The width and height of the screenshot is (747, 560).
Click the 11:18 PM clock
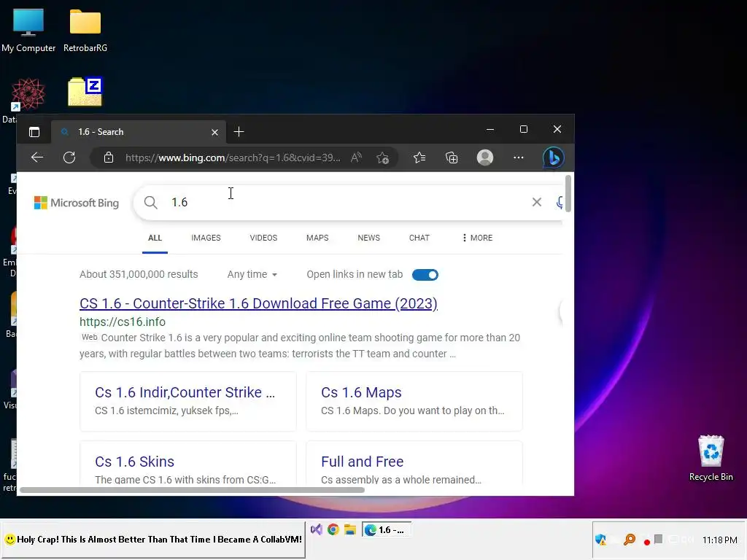point(719,540)
